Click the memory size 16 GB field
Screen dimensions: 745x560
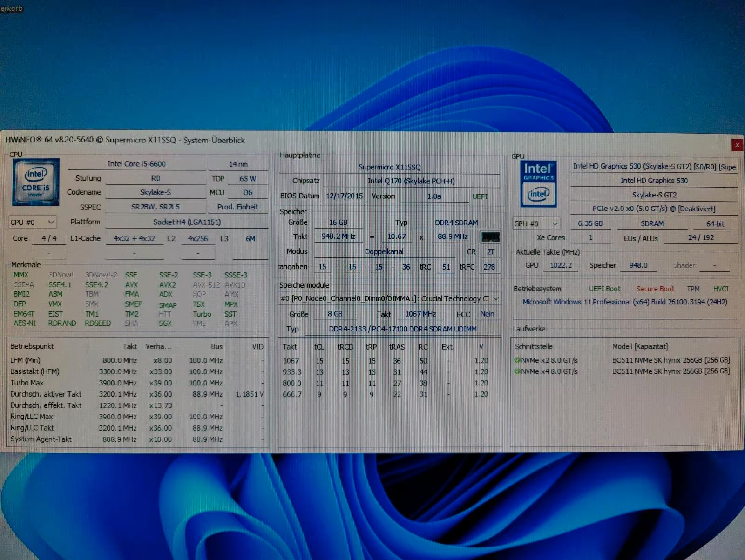pos(339,223)
